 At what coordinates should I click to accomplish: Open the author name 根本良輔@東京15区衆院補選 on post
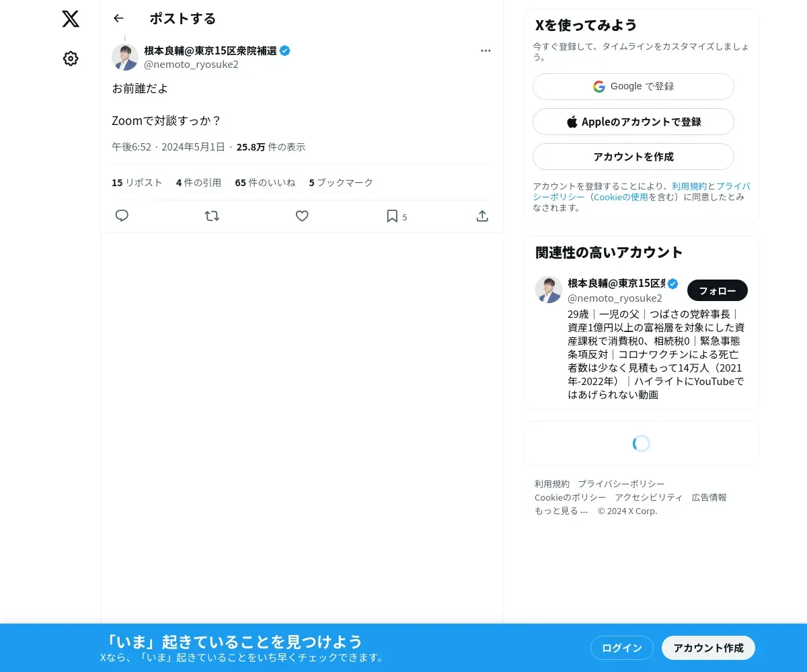coord(210,50)
